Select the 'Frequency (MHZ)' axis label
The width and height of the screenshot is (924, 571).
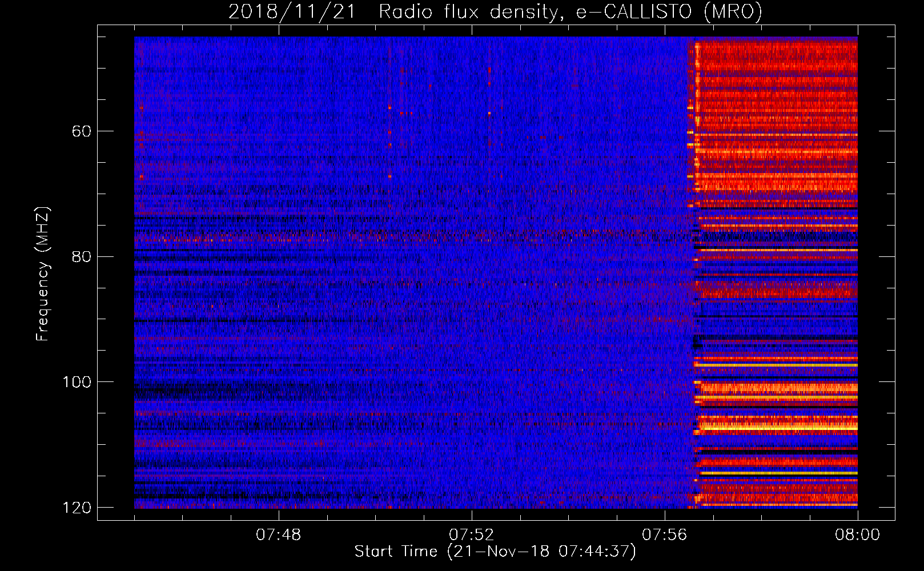pyautogui.click(x=43, y=274)
